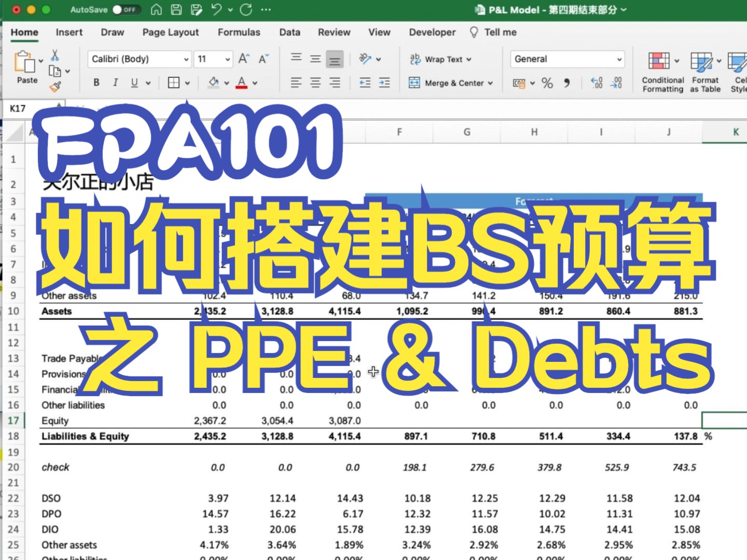
Task: Select the row 17 header
Action: coord(13,421)
